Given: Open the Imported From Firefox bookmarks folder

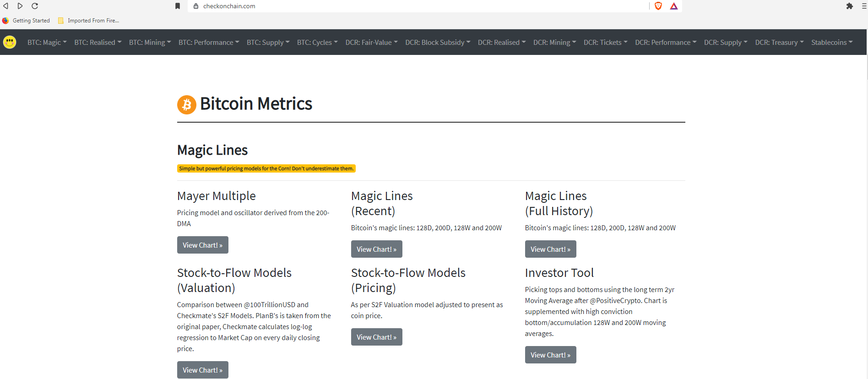Looking at the screenshot, I should pyautogui.click(x=89, y=21).
